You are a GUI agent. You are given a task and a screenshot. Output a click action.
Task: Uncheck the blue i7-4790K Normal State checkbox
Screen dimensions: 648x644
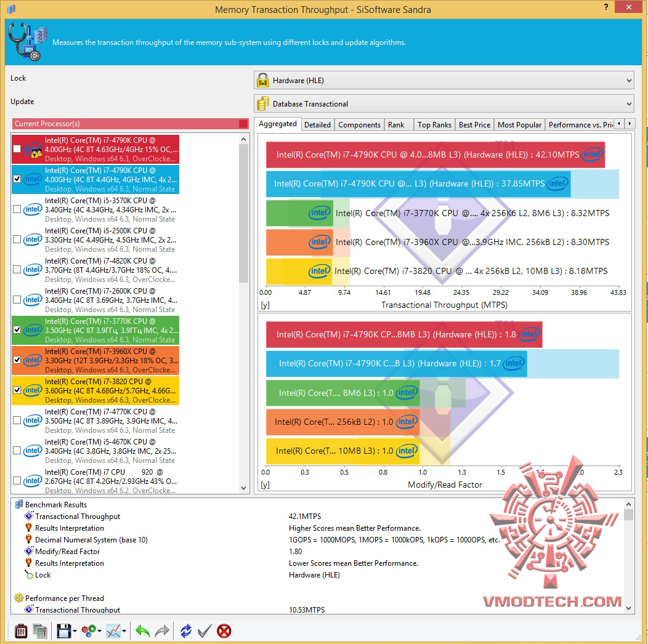[x=17, y=179]
